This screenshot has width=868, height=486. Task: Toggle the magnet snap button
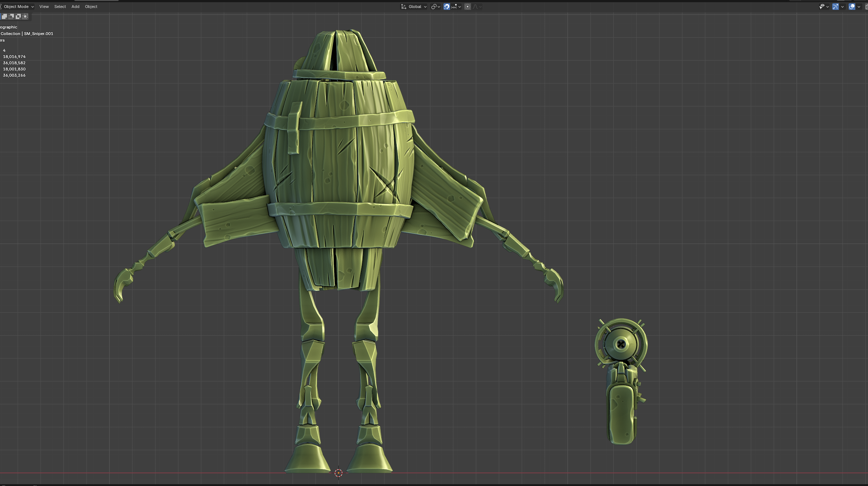click(446, 7)
